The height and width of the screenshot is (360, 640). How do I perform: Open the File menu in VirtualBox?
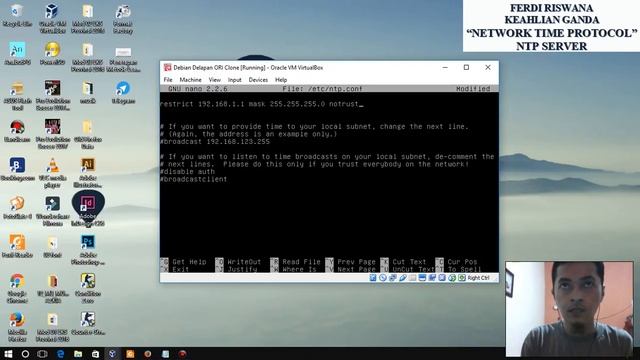pyautogui.click(x=168, y=80)
